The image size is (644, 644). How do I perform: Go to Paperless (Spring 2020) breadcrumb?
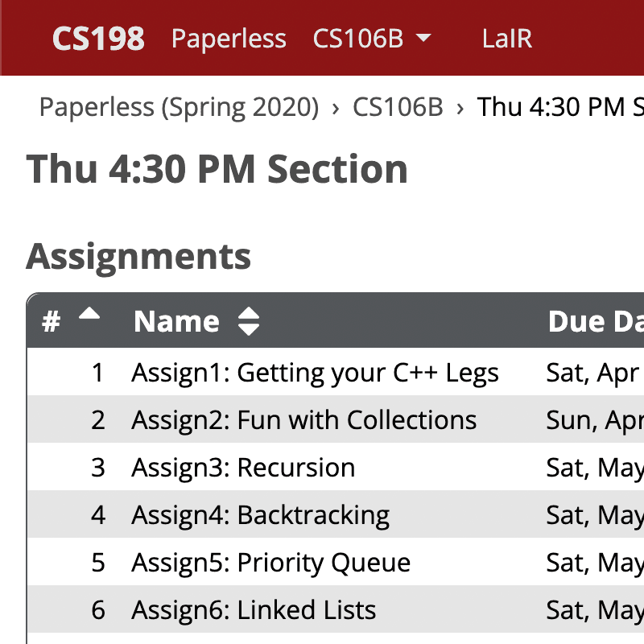coord(179,107)
